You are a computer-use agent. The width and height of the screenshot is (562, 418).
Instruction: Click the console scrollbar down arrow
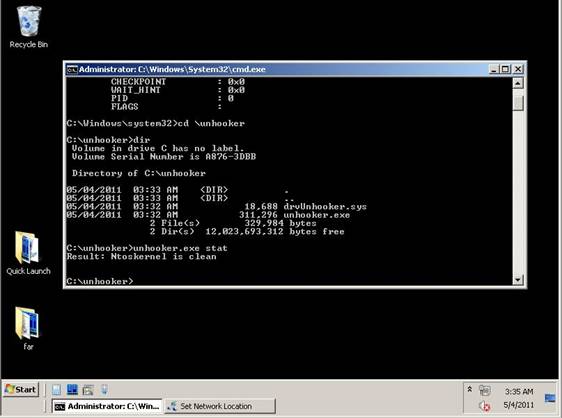pos(518,280)
